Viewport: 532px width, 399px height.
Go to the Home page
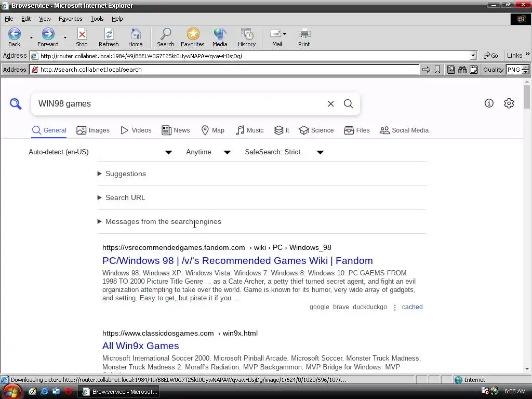click(x=136, y=37)
